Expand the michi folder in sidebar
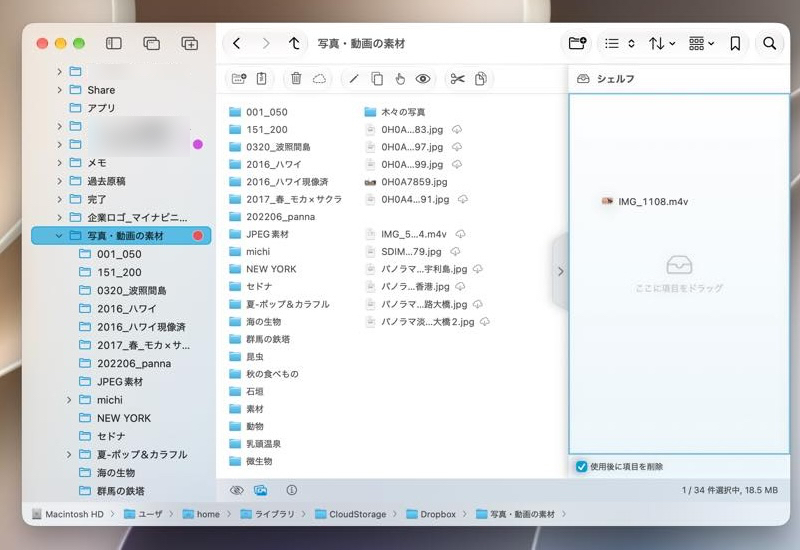This screenshot has width=800, height=550. click(69, 400)
